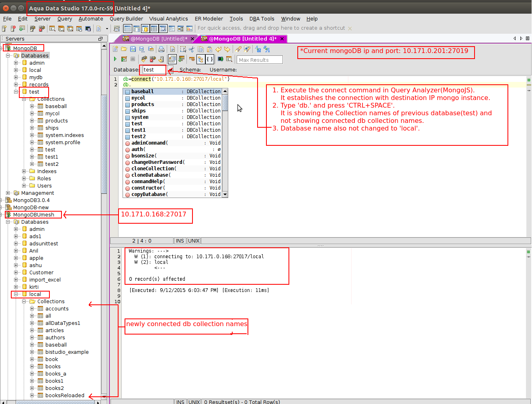
Task: Save the script with the floppy disk icon
Action: click(x=133, y=49)
